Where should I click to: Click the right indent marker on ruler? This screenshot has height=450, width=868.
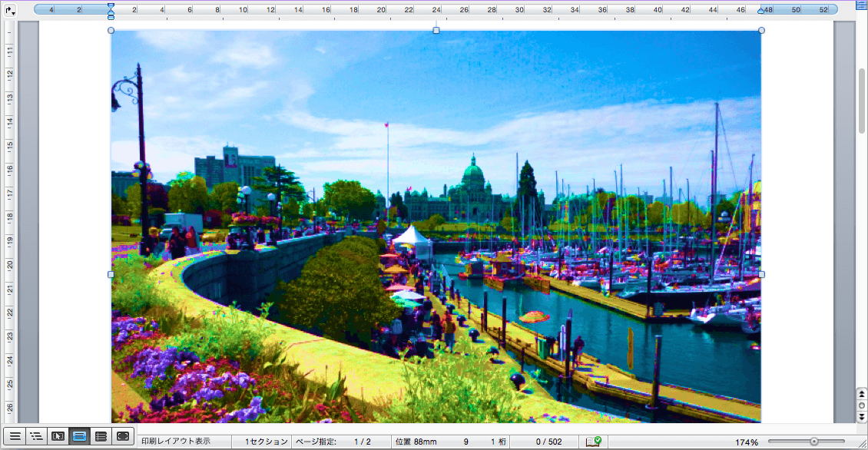tap(761, 11)
